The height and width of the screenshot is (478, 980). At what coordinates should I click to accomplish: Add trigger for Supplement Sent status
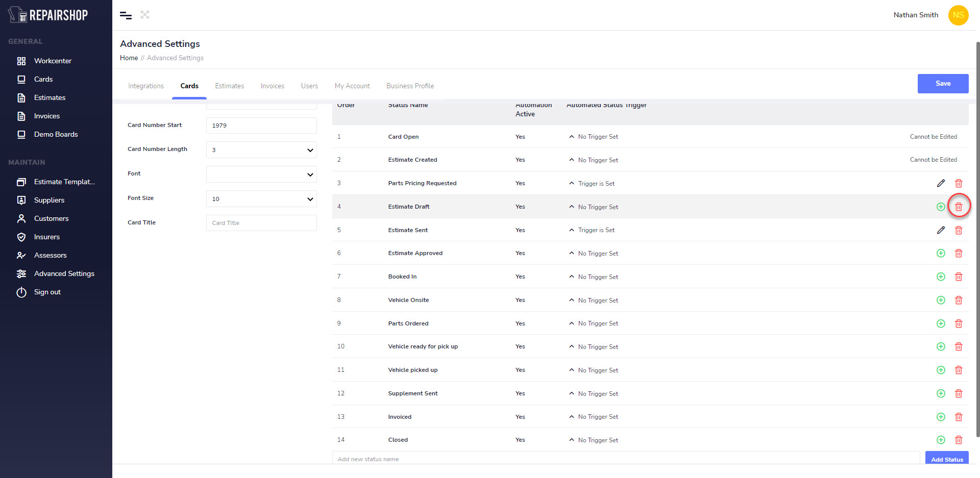941,393
